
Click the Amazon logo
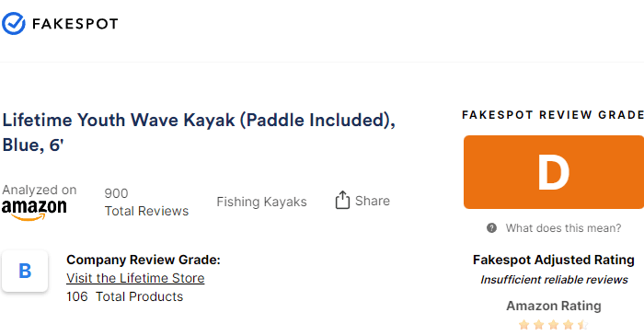[34, 210]
